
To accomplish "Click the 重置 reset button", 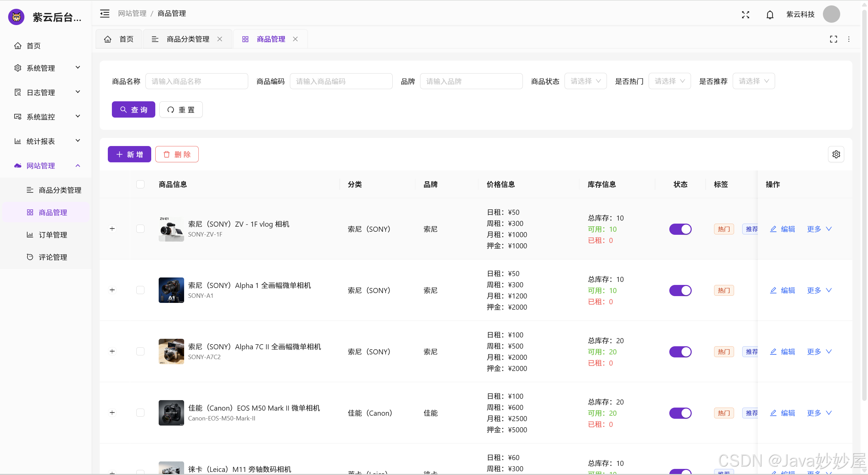I will click(x=181, y=109).
